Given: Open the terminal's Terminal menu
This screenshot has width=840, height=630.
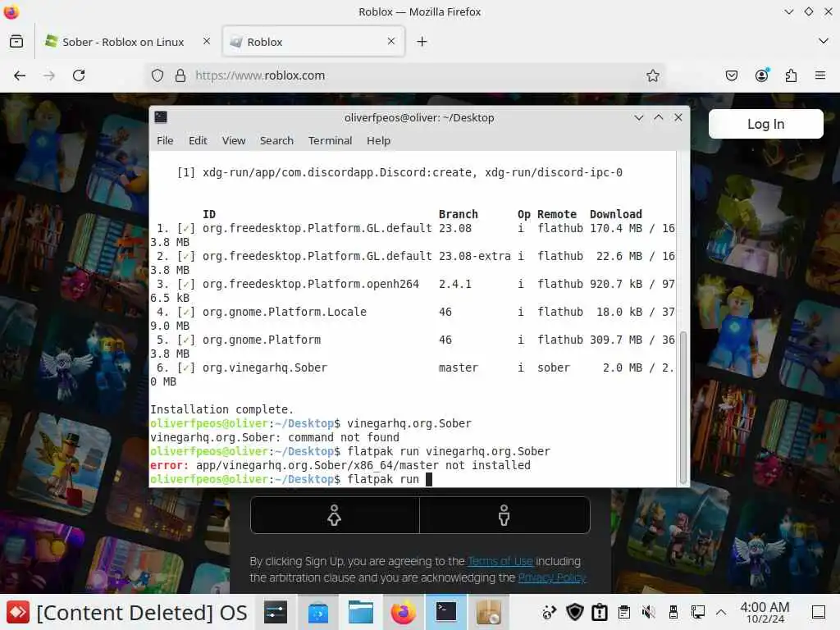Looking at the screenshot, I should tap(330, 141).
